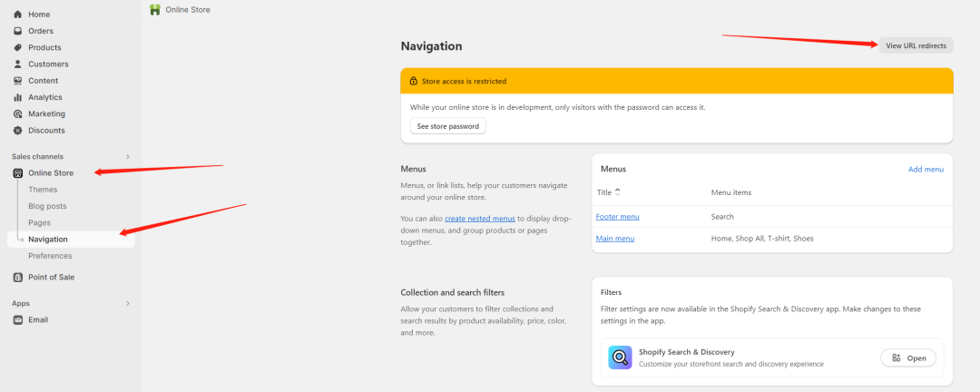Select the Products tag icon
Image resolution: width=980 pixels, height=392 pixels.
[x=17, y=47]
